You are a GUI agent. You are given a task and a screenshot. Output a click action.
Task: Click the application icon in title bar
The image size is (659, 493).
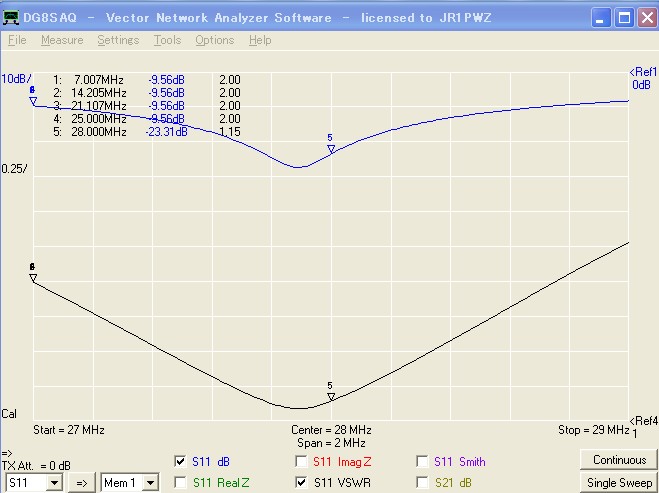click(11, 17)
